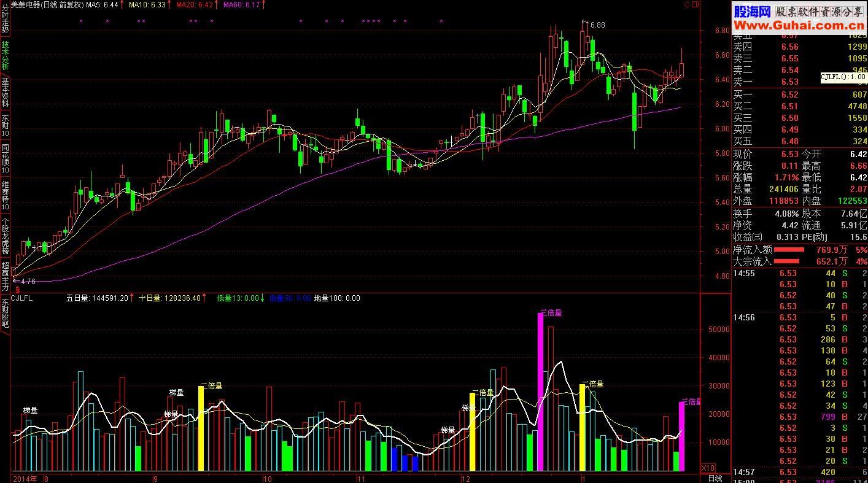Click the 净流入额 red progress bar
Screen dimensions: 868x483
pos(789,250)
